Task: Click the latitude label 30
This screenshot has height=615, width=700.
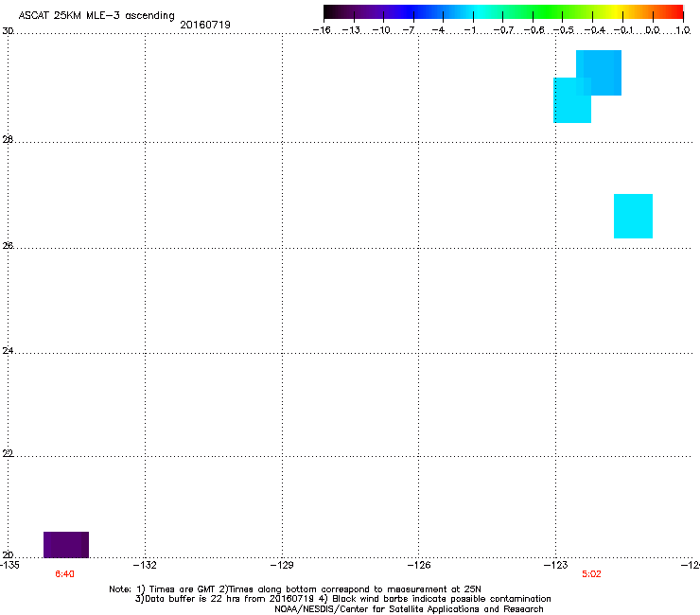Action: pyautogui.click(x=8, y=31)
